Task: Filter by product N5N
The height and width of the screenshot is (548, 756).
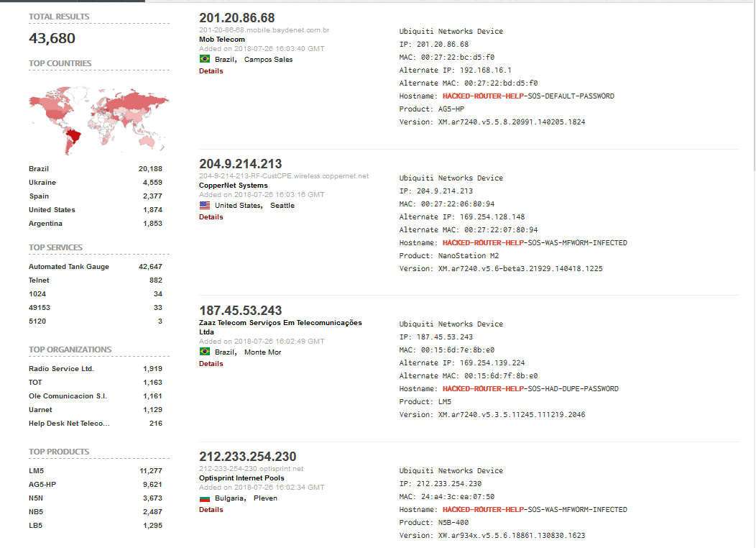Action: tap(36, 498)
